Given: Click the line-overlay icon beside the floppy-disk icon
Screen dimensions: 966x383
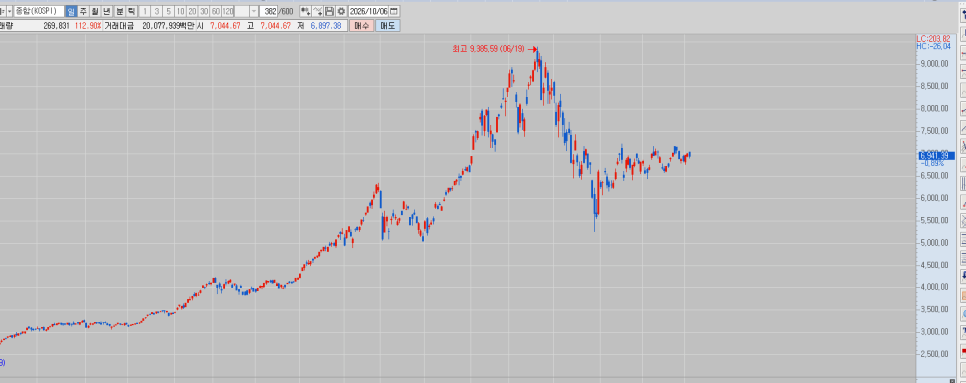Looking at the screenshot, I should (x=317, y=11).
